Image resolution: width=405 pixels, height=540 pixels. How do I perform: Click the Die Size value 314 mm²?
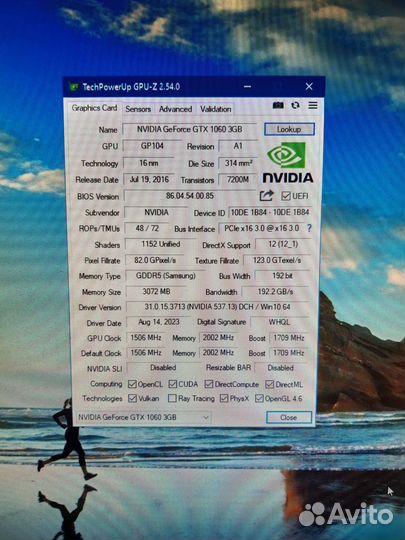(238, 163)
